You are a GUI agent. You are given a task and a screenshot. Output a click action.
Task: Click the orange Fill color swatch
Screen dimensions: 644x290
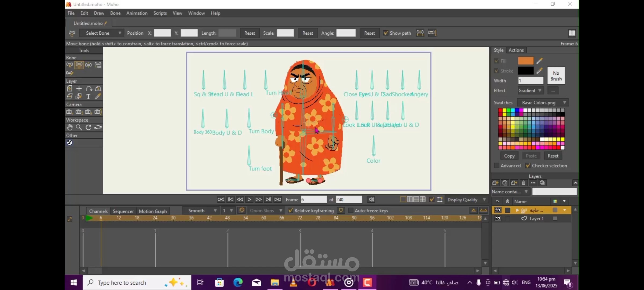(x=526, y=61)
